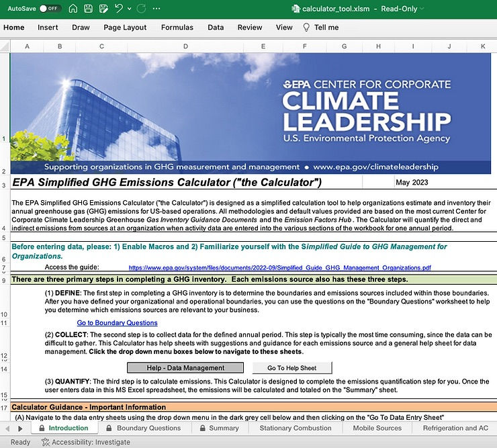The height and width of the screenshot is (448, 497).
Task: Click the lock icon on Boundary Questions tab
Action: 109,428
